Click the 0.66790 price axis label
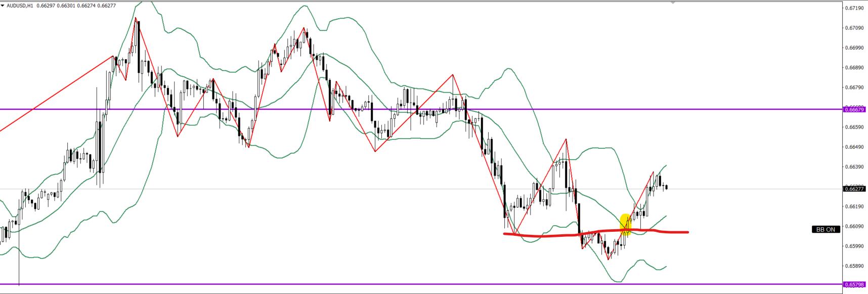 [x=854, y=87]
